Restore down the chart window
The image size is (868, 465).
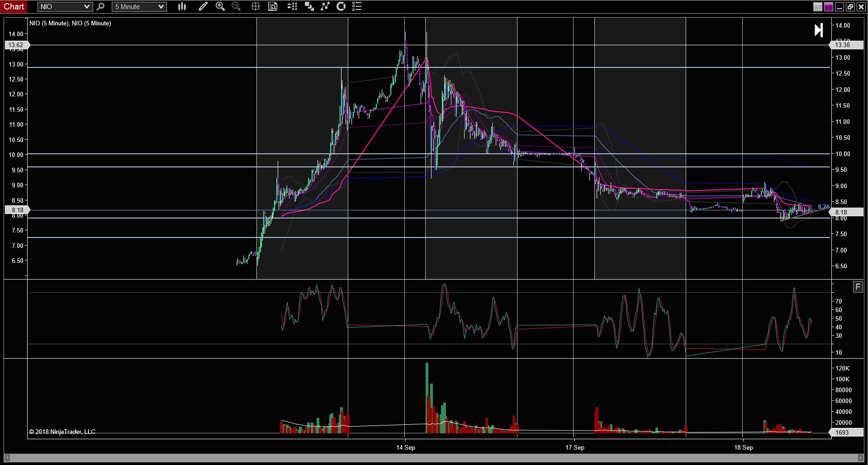[x=850, y=7]
